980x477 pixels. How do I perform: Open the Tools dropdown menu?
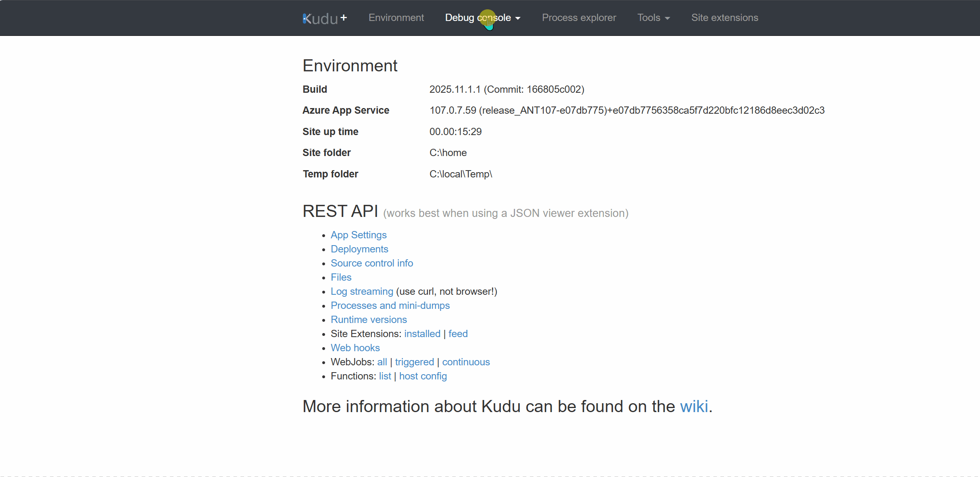(653, 18)
